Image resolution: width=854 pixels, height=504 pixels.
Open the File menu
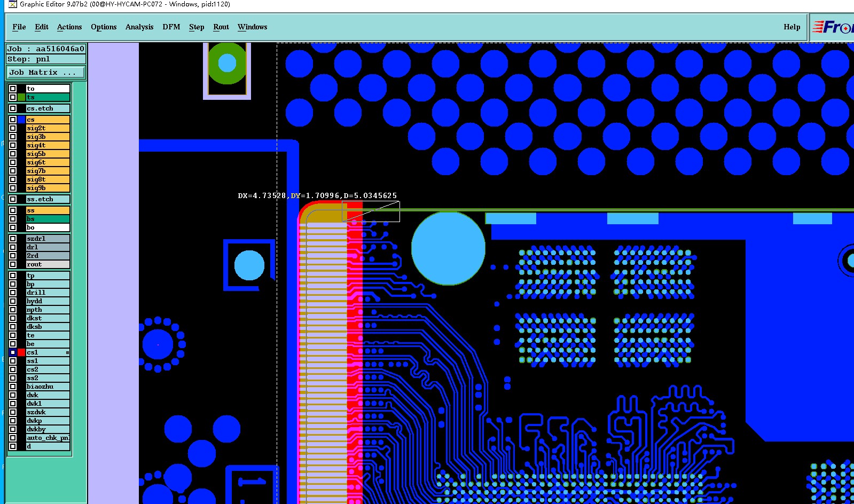point(19,27)
